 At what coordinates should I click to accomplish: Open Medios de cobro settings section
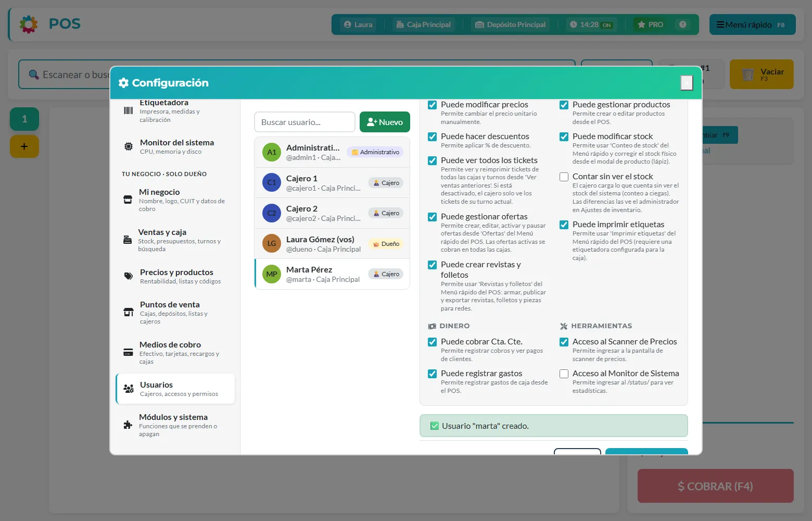(175, 353)
